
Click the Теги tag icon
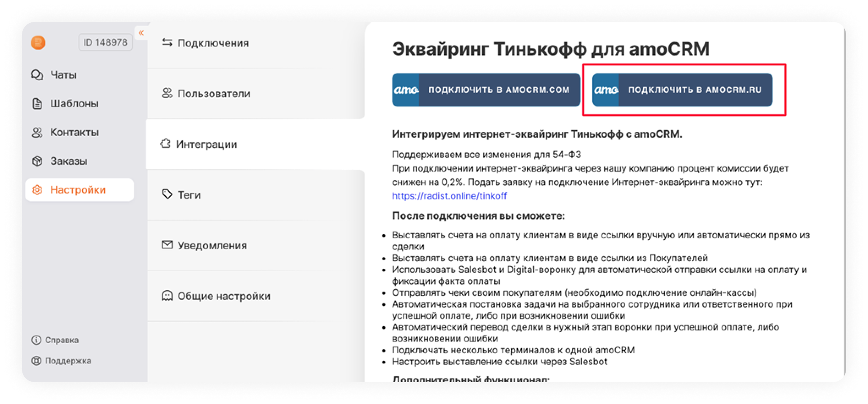click(x=167, y=194)
